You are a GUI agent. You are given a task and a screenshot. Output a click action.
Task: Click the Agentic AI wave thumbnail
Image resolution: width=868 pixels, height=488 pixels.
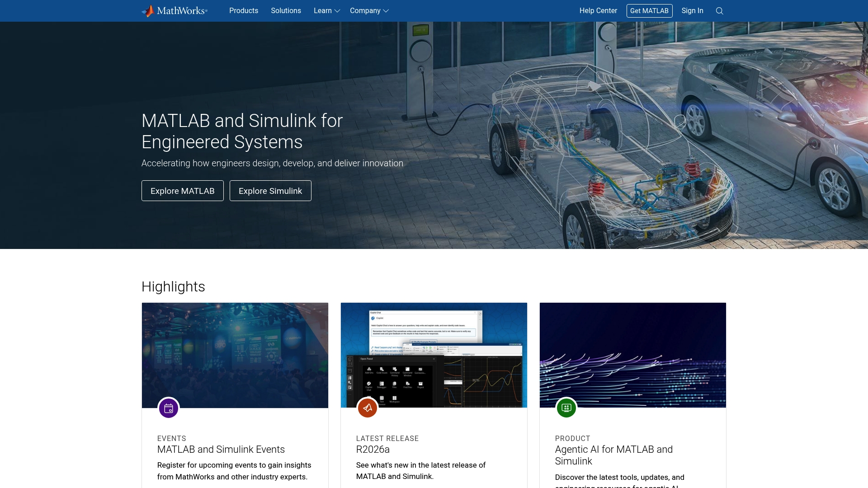pyautogui.click(x=633, y=355)
